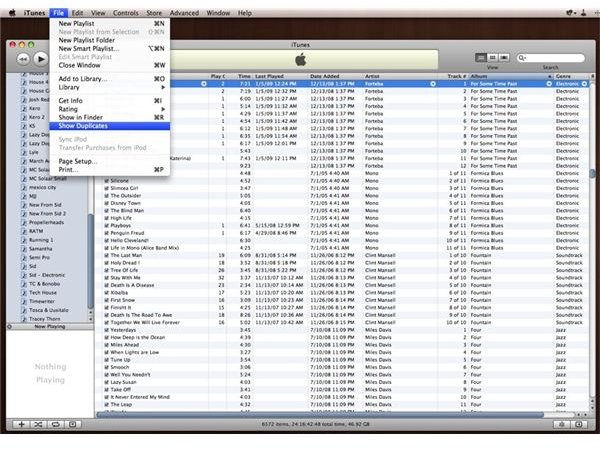Uncheck the Miles Ahead track checkbox

tap(106, 345)
